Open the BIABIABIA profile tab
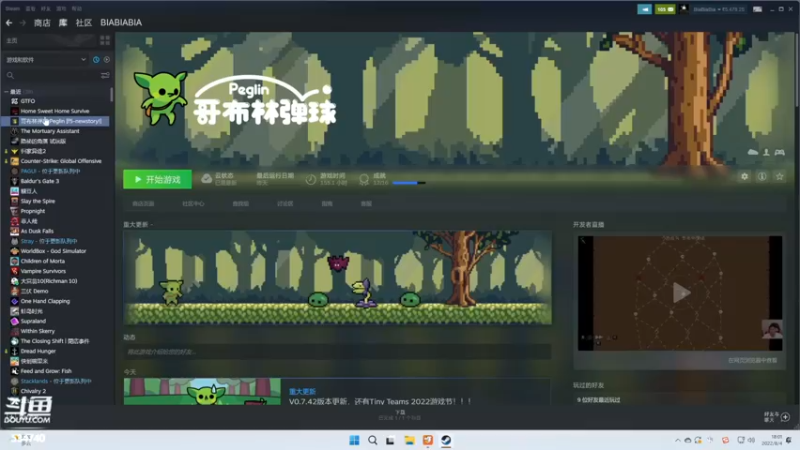Image resolution: width=800 pixels, height=450 pixels. (121, 22)
